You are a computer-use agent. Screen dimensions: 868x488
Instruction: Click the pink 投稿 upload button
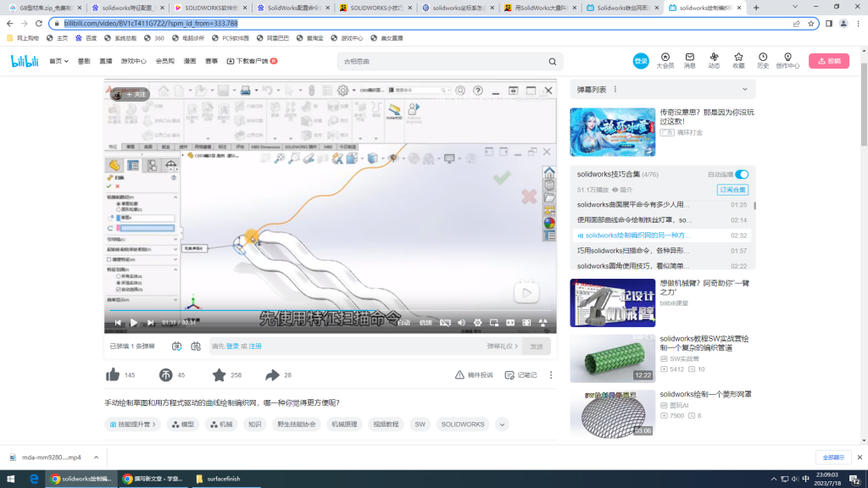click(828, 61)
